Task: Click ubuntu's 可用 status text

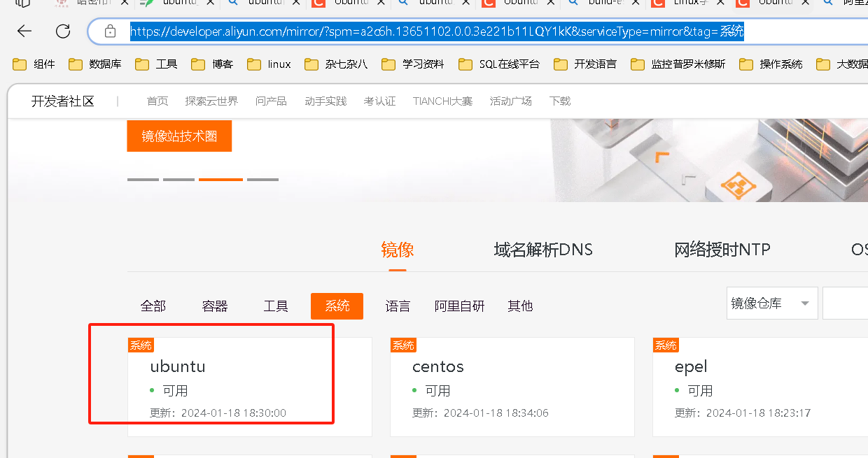Action: tap(175, 391)
